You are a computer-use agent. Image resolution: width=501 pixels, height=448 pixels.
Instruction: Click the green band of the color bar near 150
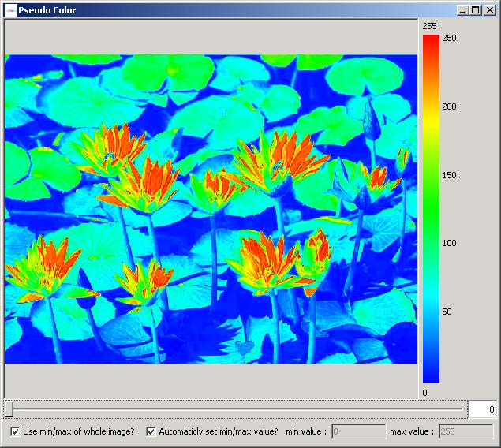pyautogui.click(x=431, y=175)
